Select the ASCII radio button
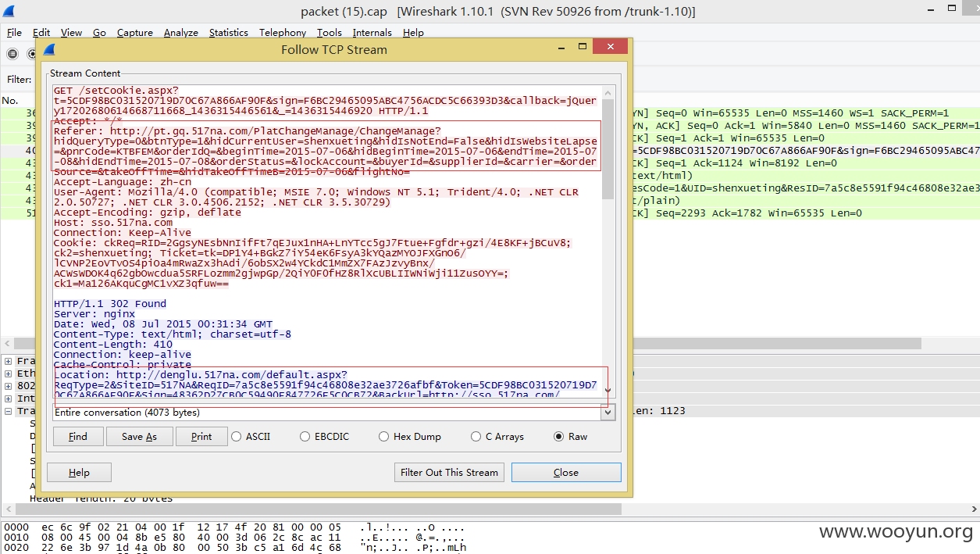This screenshot has width=980, height=554. (236, 437)
